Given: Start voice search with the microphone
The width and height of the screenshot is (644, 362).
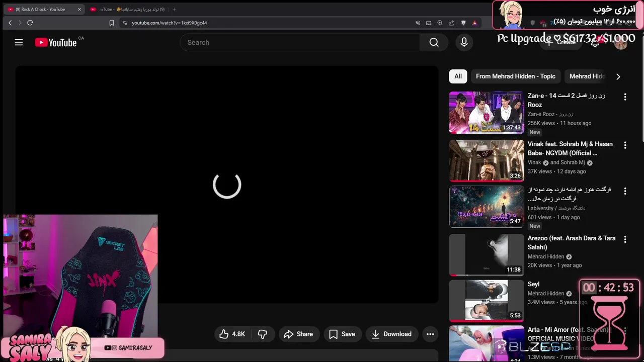Looking at the screenshot, I should pyautogui.click(x=464, y=42).
